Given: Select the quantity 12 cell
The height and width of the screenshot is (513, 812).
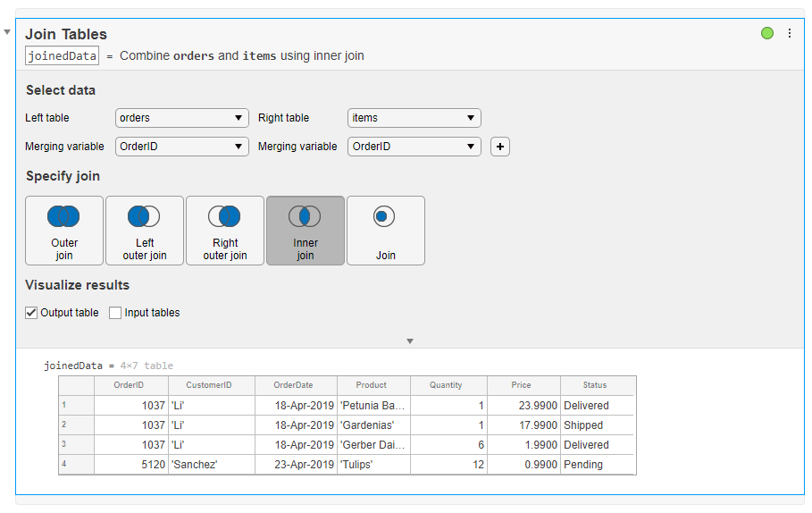Looking at the screenshot, I should tap(448, 465).
